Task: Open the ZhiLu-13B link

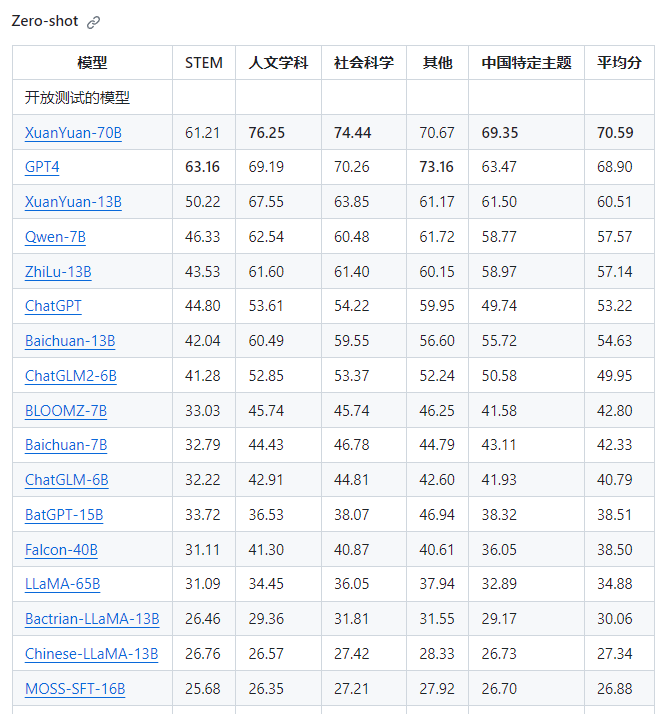Action: (58, 272)
